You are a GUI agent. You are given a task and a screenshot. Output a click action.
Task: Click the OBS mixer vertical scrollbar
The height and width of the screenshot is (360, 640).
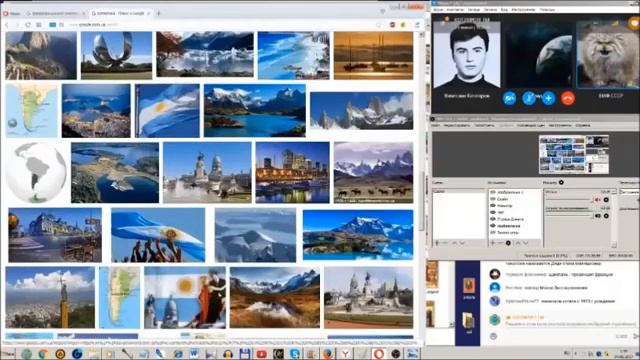pyautogui.click(x=614, y=218)
